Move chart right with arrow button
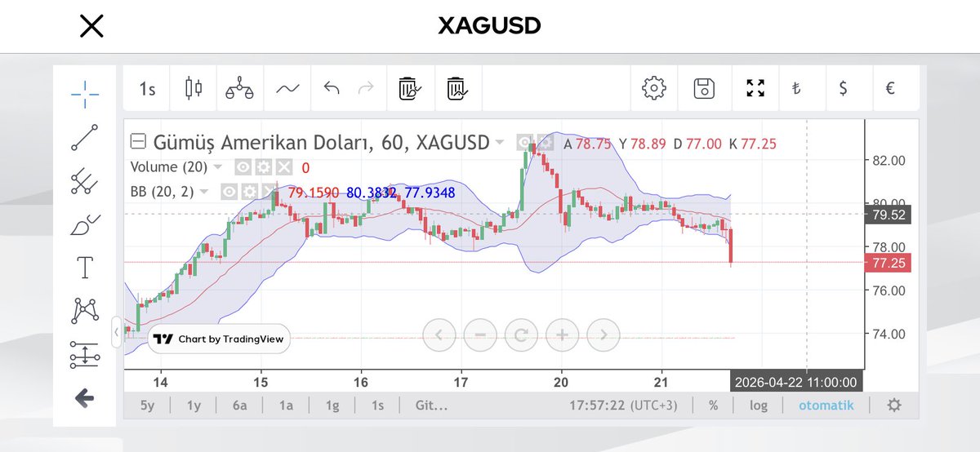This screenshot has height=452, width=980. [603, 334]
